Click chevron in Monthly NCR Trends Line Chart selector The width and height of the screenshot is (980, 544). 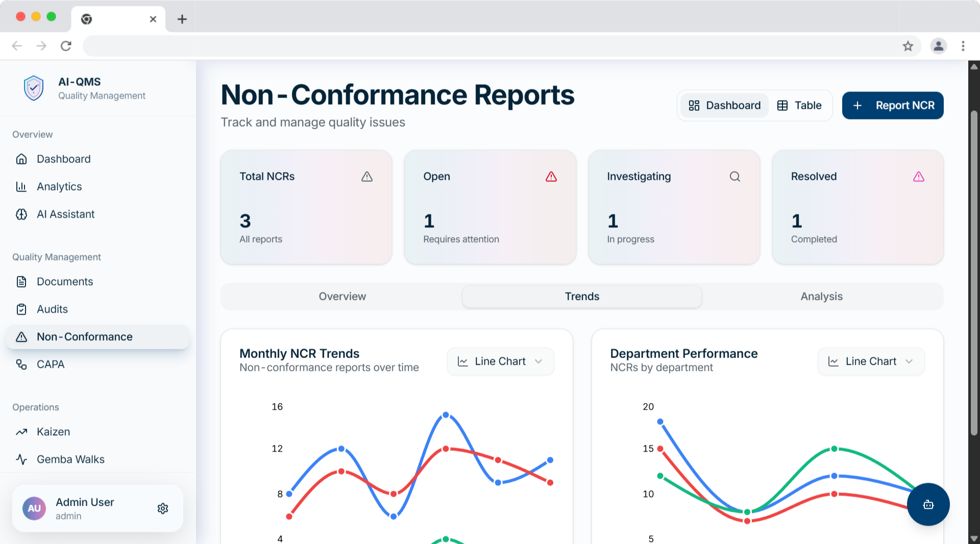point(538,361)
